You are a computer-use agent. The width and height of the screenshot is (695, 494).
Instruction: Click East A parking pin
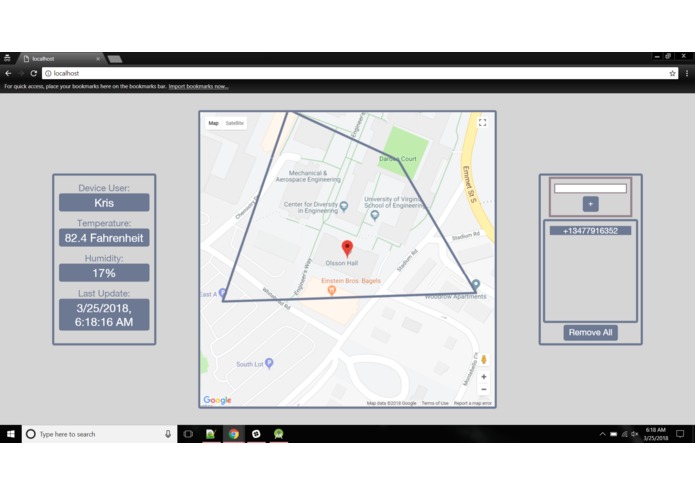[223, 293]
